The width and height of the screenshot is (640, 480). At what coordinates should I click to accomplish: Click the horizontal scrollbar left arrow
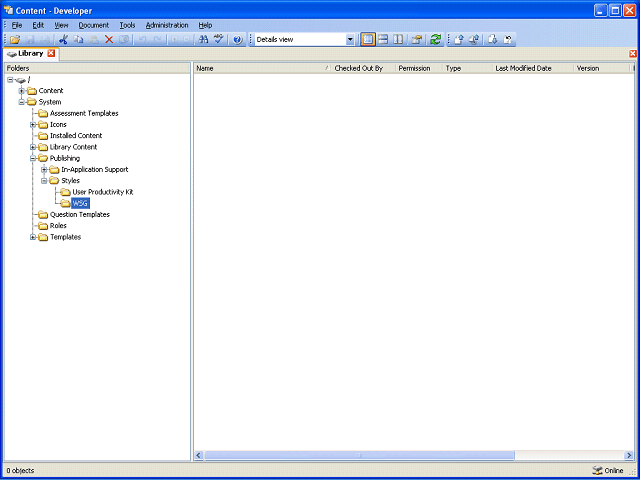[199, 455]
